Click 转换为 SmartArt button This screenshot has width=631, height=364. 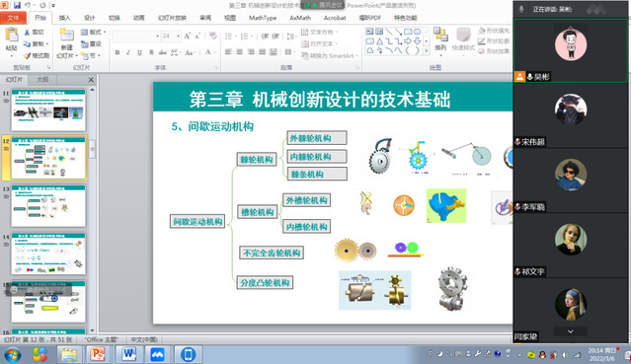[x=329, y=56]
